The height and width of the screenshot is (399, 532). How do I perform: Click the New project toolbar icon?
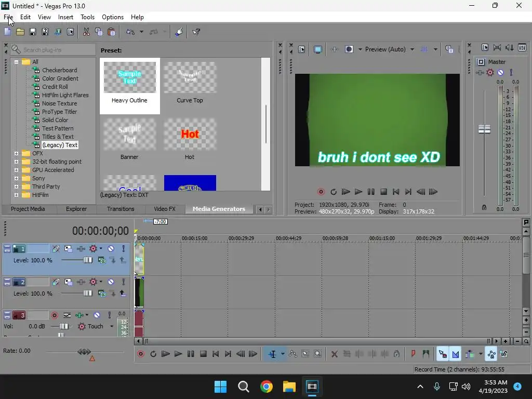coord(7,32)
